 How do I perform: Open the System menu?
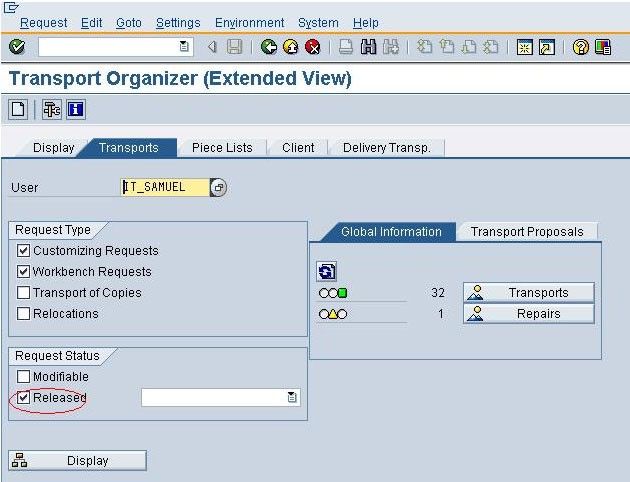(x=318, y=23)
